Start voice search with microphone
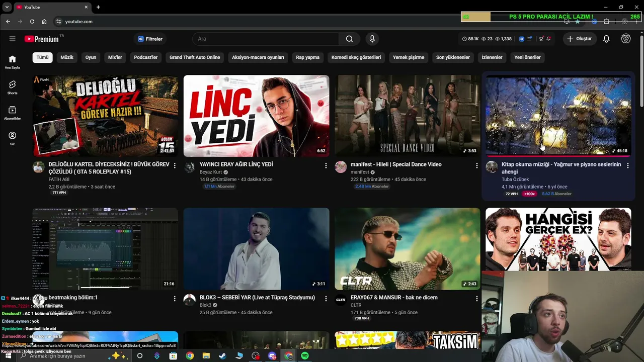Viewport: 644px width, 362px height. tap(372, 39)
